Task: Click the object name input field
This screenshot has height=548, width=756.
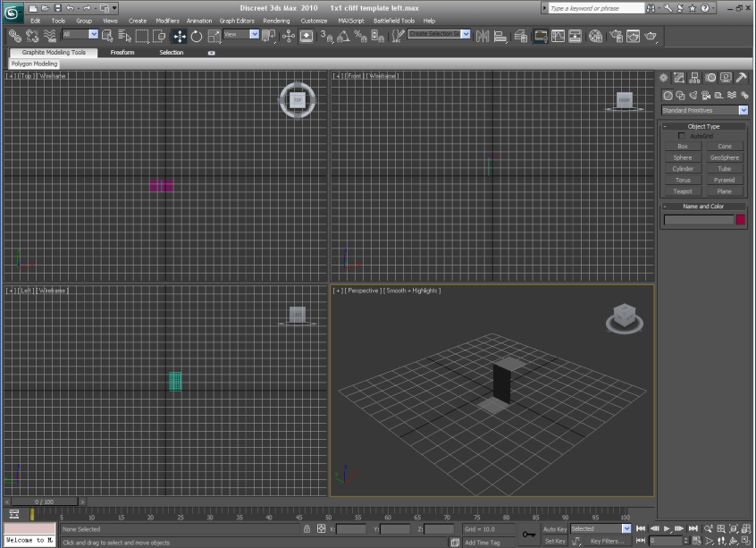Action: tap(699, 220)
